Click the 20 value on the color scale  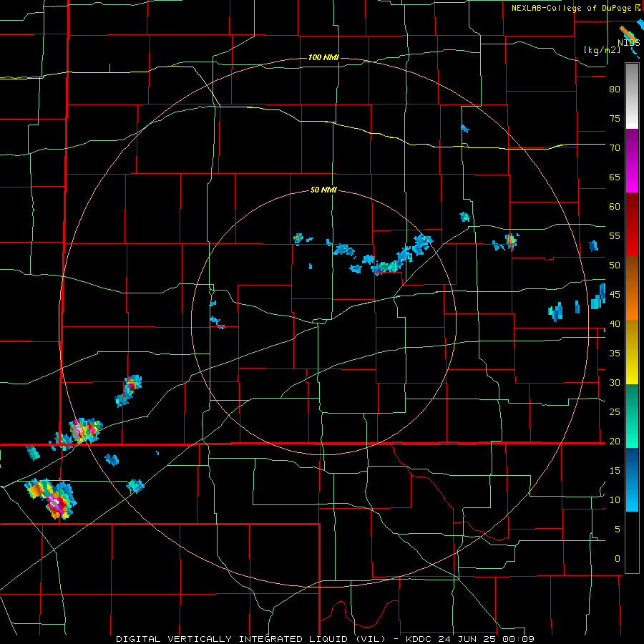[615, 441]
